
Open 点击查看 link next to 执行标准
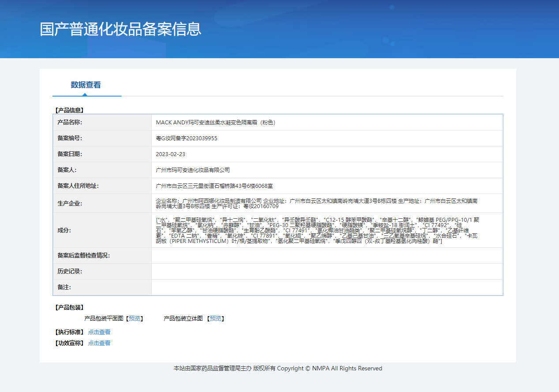click(99, 332)
